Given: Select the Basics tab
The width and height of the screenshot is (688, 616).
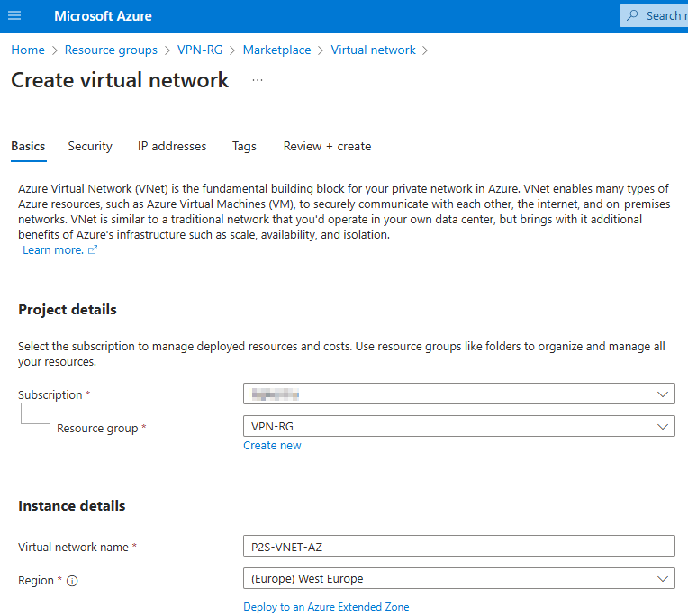Looking at the screenshot, I should click(x=28, y=146).
